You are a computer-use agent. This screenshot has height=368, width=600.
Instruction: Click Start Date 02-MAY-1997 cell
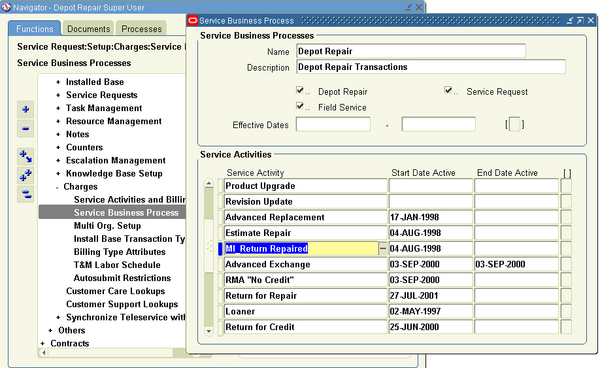(x=430, y=311)
